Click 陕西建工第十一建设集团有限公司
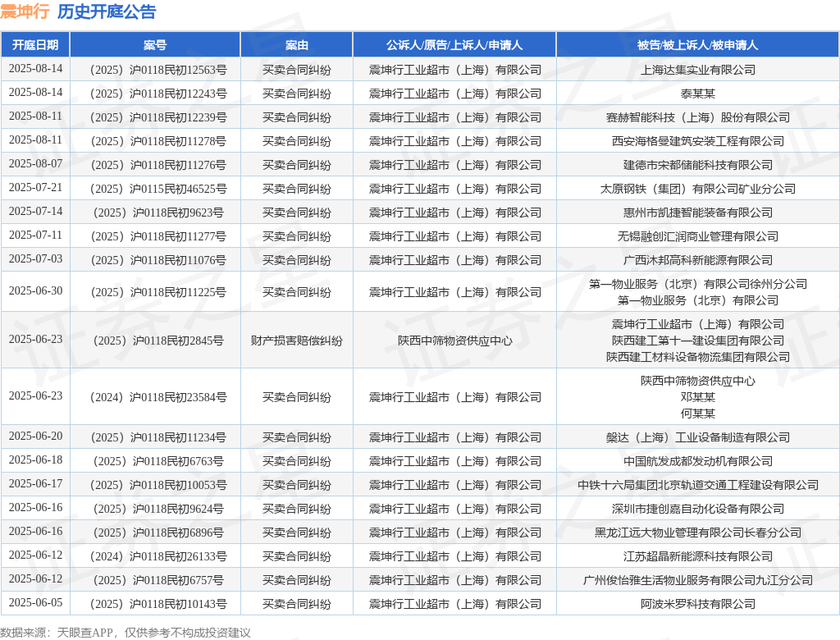 [697, 341]
